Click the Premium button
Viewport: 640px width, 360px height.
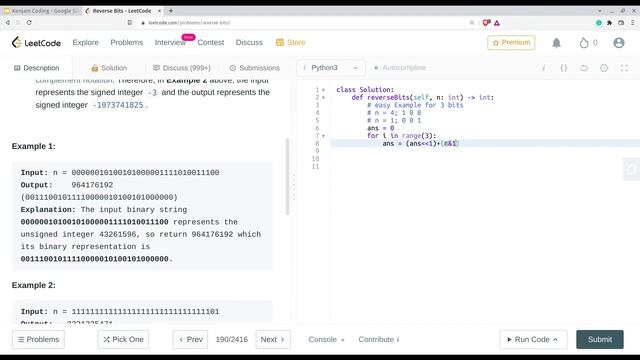pyautogui.click(x=511, y=42)
